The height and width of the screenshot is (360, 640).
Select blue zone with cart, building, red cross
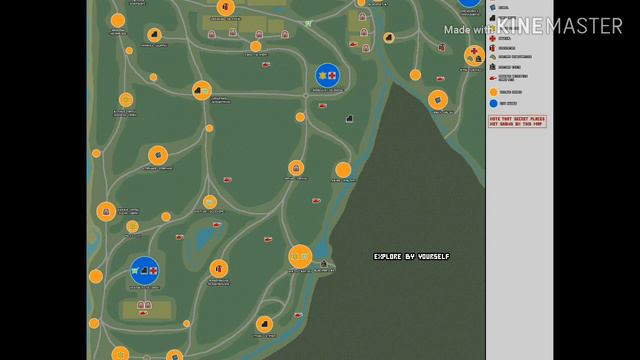[x=144, y=271]
